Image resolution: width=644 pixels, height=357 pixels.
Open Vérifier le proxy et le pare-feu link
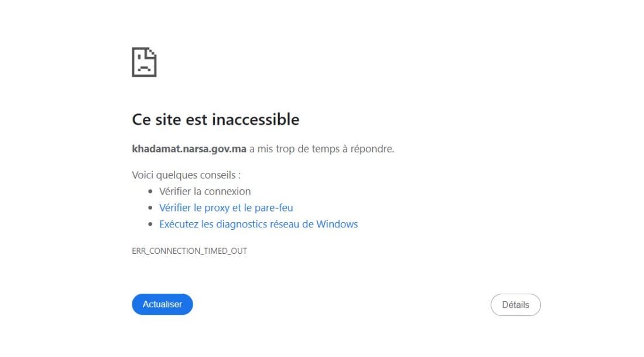pos(226,208)
